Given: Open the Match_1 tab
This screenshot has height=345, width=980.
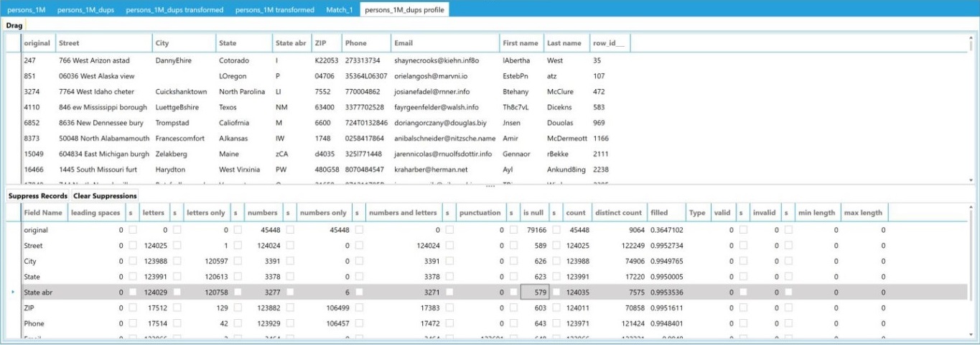Looking at the screenshot, I should pos(340,10).
